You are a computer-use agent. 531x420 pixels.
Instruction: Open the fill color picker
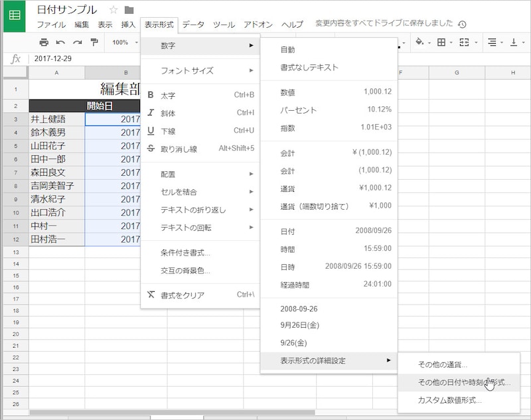[x=419, y=42]
